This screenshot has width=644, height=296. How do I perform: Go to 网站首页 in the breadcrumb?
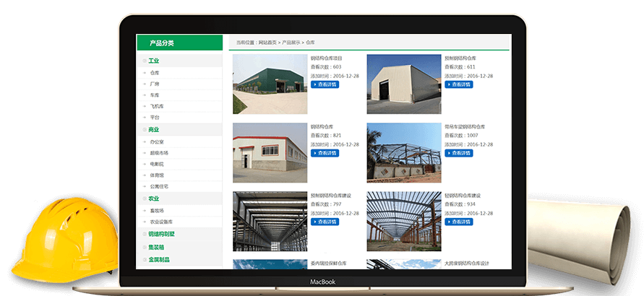point(267,43)
